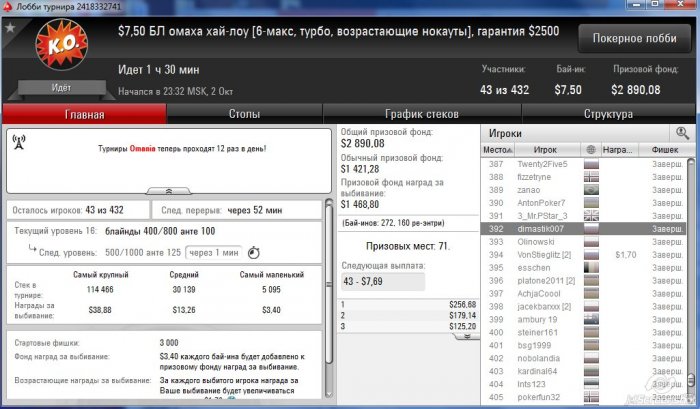Image resolution: width=700 pixels, height=409 pixels.
Task: Select player row steiner161
Action: tap(583, 332)
